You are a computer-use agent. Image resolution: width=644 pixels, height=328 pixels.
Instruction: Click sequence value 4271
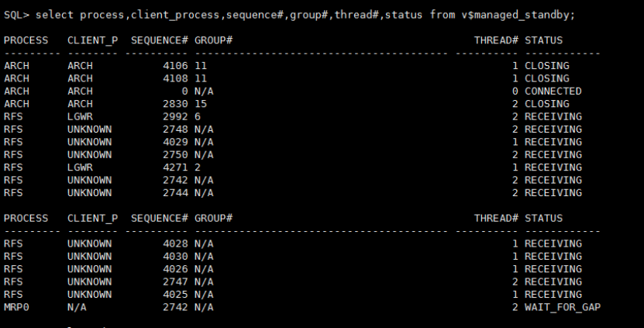click(175, 167)
